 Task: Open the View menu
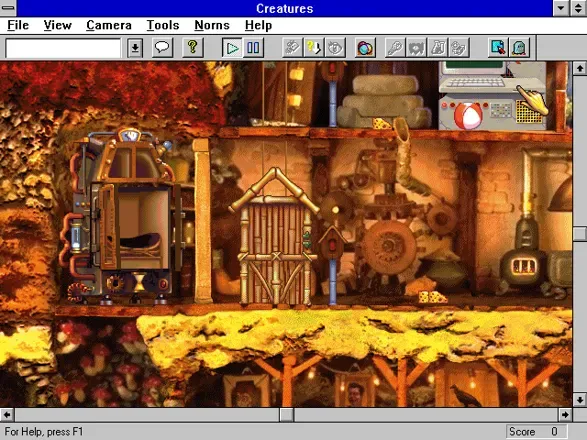[57, 25]
